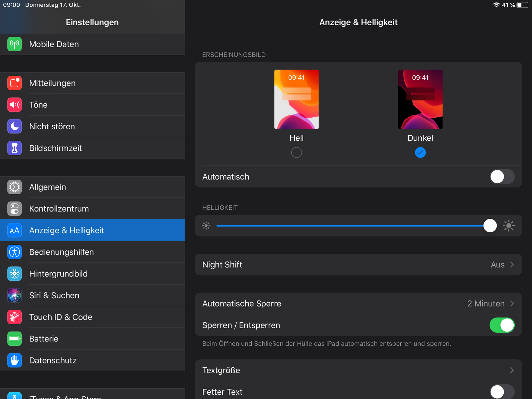Tap the Mitteilungen notification icon
This screenshot has width=532, height=399.
pyautogui.click(x=15, y=83)
